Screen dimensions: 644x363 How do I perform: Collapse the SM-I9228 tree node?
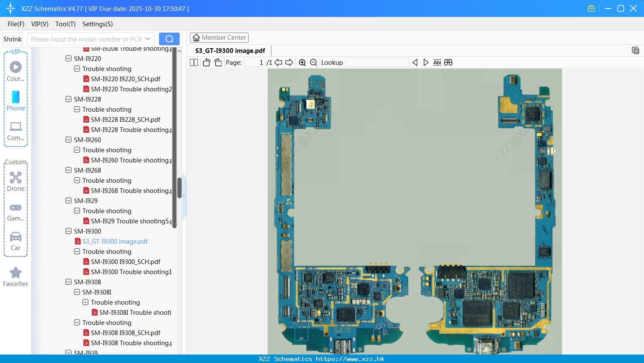point(69,99)
